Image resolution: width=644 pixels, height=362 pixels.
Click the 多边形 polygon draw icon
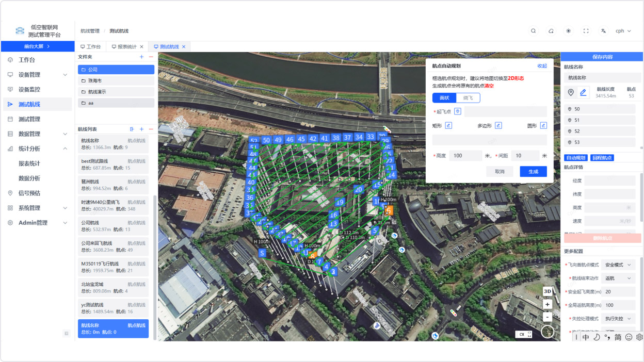point(498,125)
